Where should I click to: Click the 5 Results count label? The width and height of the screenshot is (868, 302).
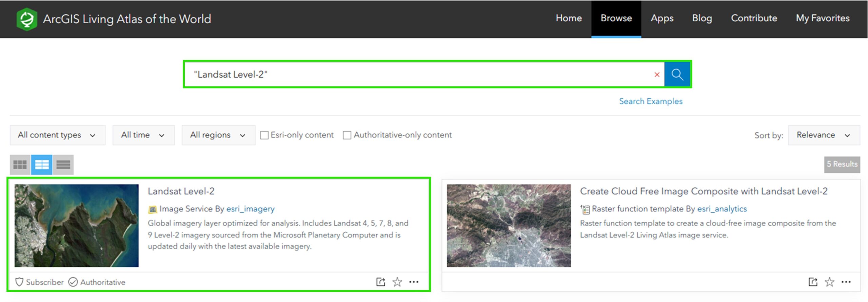point(842,164)
